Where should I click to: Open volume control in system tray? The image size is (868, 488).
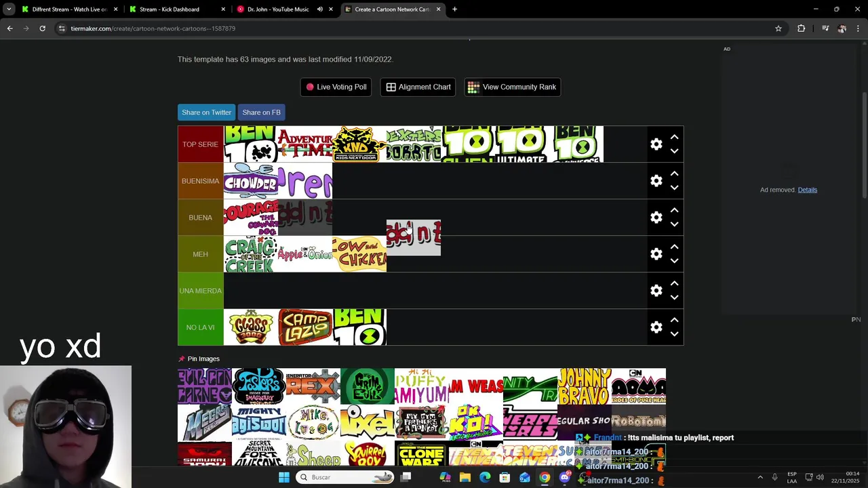pyautogui.click(x=820, y=477)
